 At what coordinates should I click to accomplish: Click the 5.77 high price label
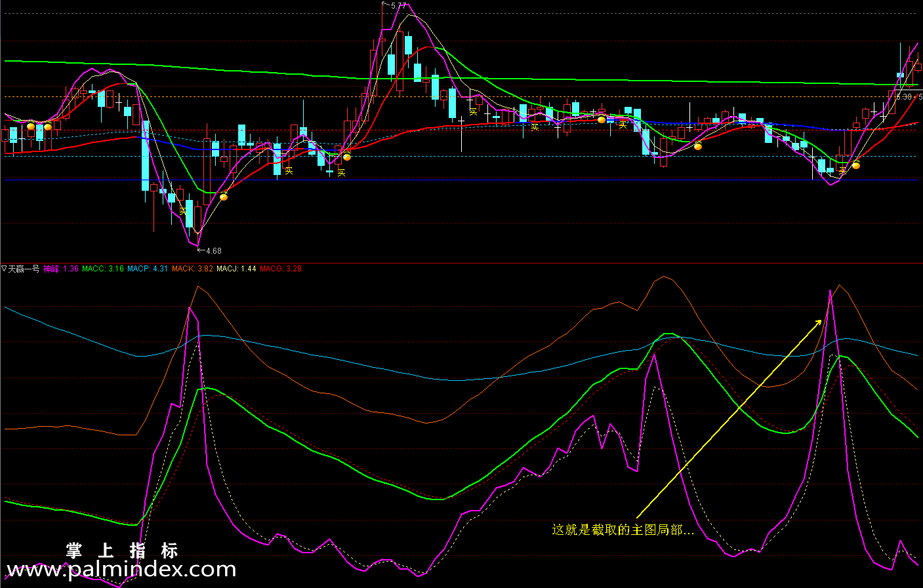click(x=398, y=6)
